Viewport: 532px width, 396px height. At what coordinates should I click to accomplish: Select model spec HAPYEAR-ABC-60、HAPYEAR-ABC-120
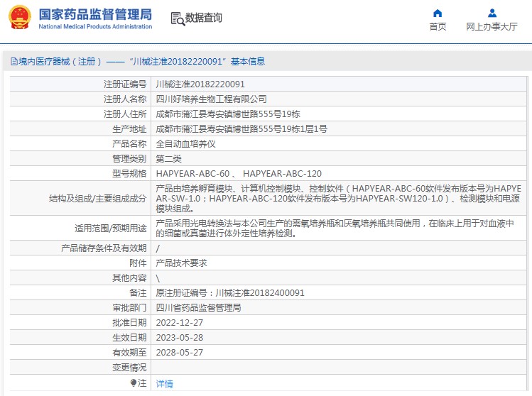[x=239, y=174]
